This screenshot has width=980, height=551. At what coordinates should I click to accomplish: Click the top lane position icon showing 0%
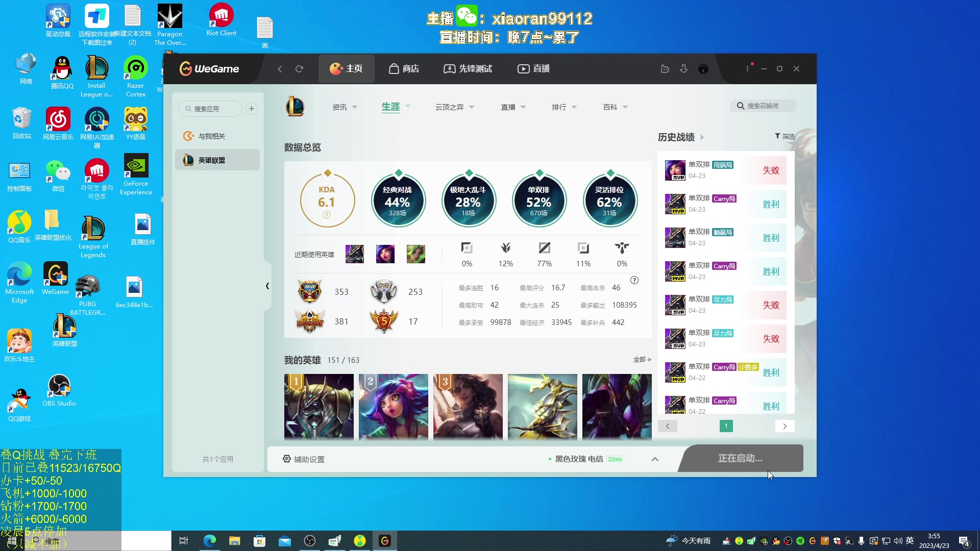point(467,248)
